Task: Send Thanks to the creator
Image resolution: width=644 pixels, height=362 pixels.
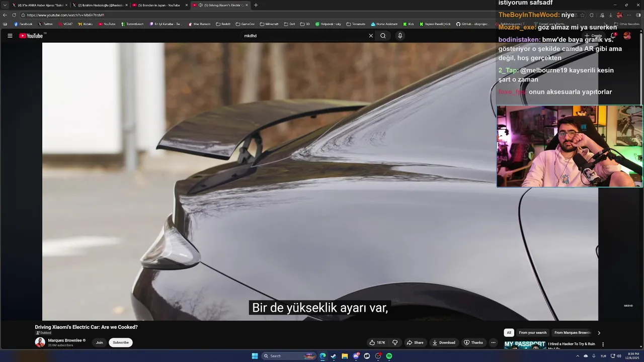Action: tap(473, 342)
